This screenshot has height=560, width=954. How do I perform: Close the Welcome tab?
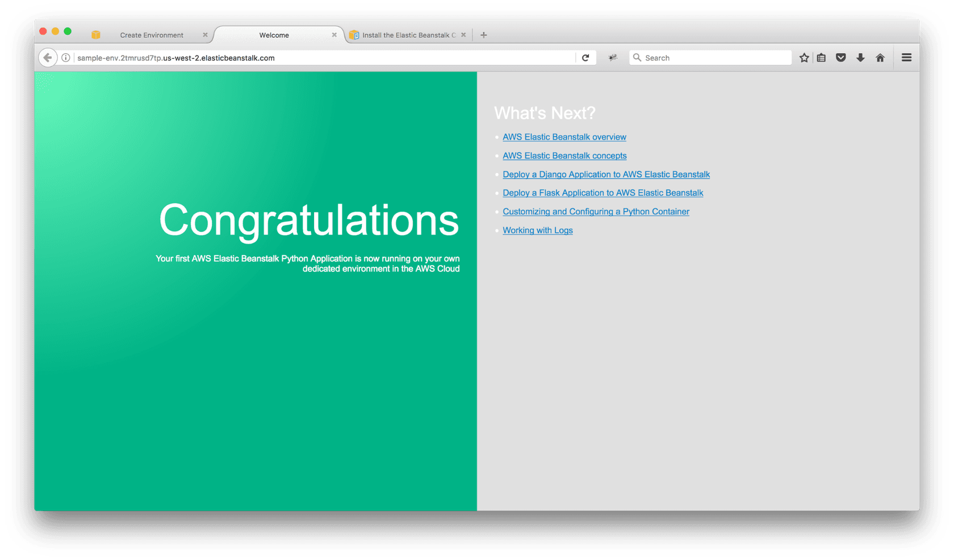[x=334, y=35]
